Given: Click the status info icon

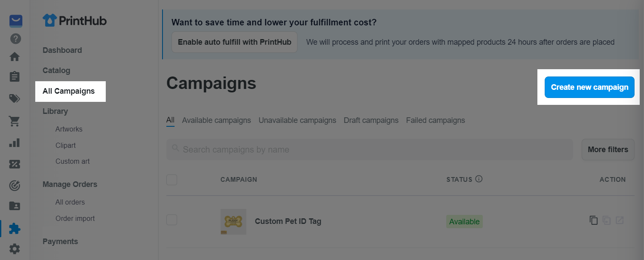Looking at the screenshot, I should point(479,179).
